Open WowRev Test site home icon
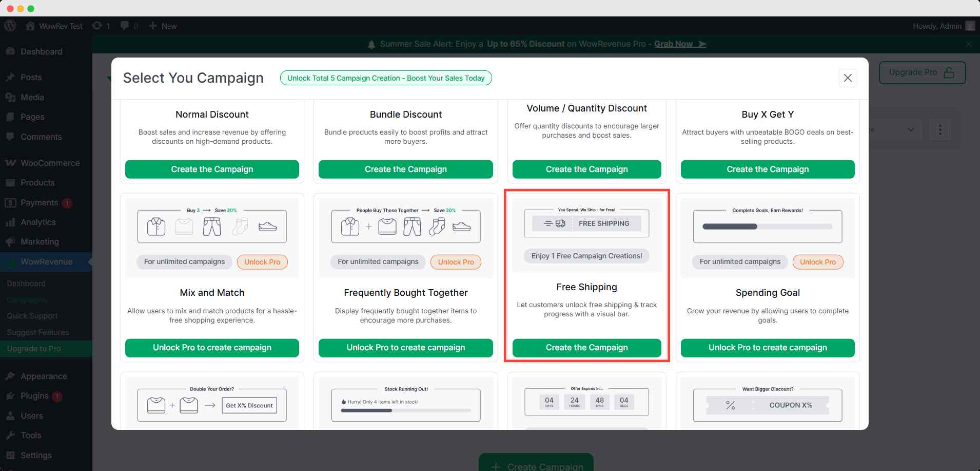Screen dimensions: 980x471 pos(30,26)
